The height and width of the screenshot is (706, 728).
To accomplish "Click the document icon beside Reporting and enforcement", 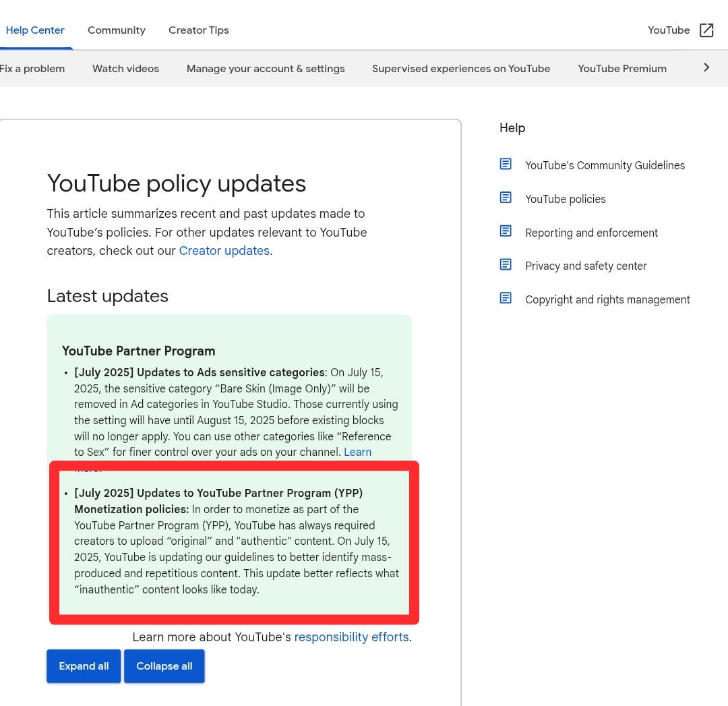I will tap(506, 231).
